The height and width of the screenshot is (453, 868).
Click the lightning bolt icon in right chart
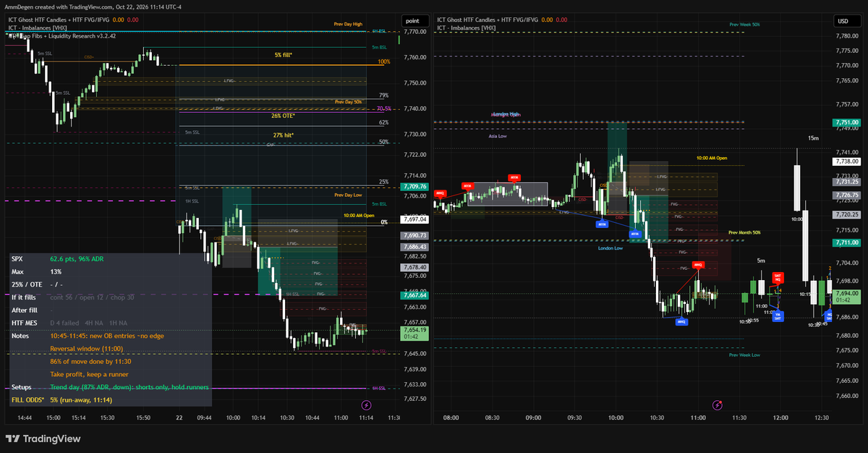point(718,405)
